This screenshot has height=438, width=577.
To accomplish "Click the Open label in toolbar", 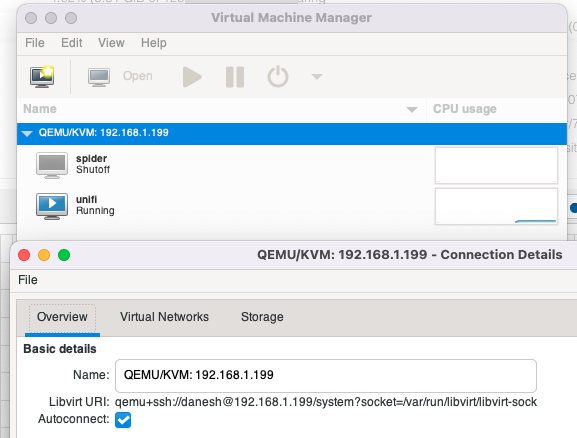I will click(138, 76).
